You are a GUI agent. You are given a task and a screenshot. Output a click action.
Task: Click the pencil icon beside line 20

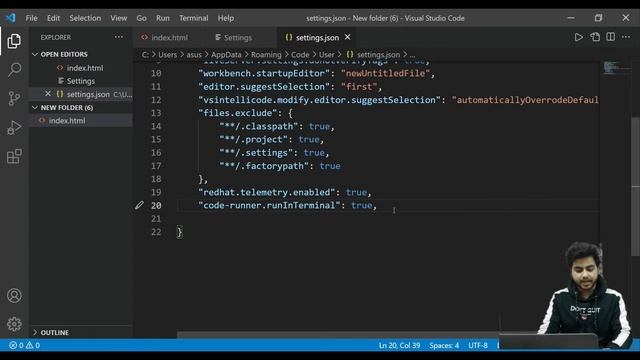click(x=139, y=205)
